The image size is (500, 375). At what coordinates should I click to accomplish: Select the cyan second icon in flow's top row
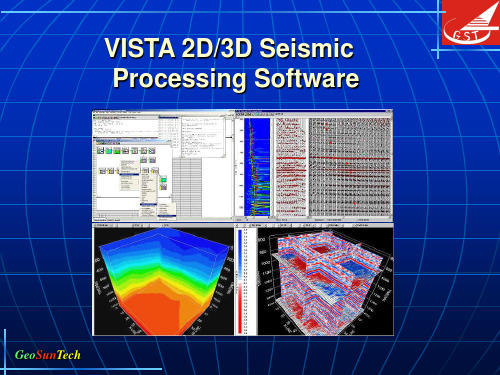click(x=109, y=150)
